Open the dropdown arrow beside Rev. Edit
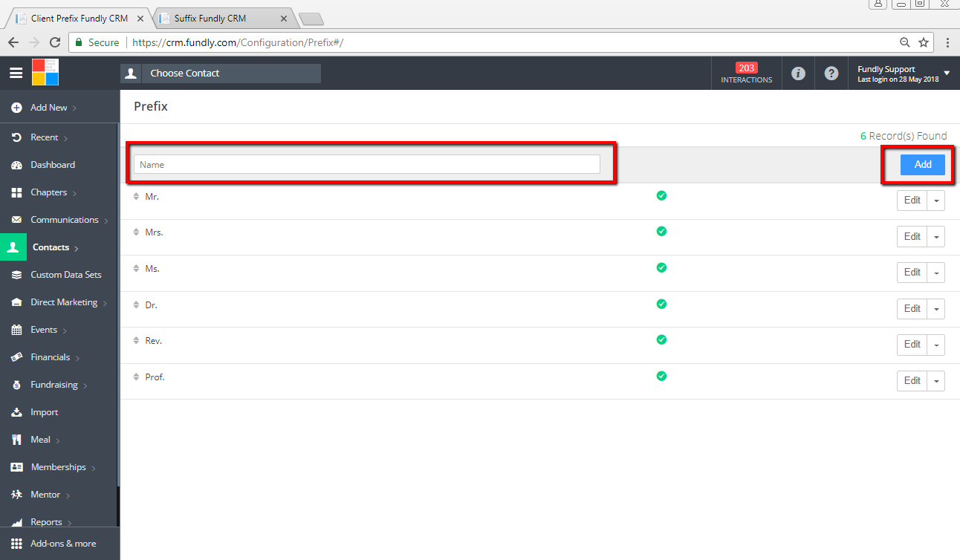 pos(936,345)
